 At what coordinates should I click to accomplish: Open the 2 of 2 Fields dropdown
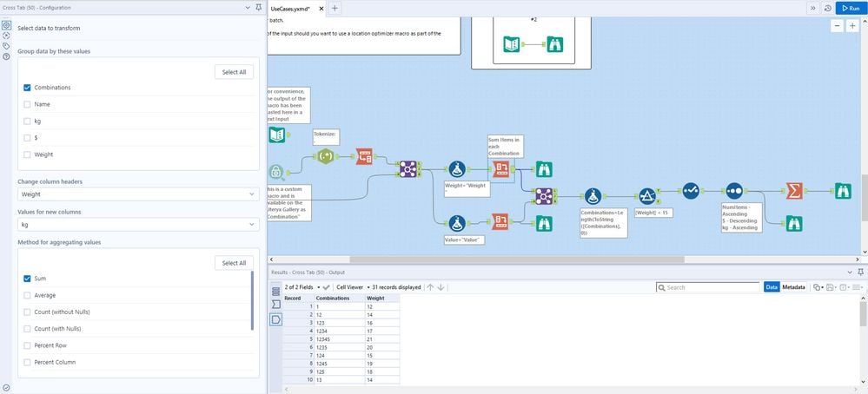(302, 287)
